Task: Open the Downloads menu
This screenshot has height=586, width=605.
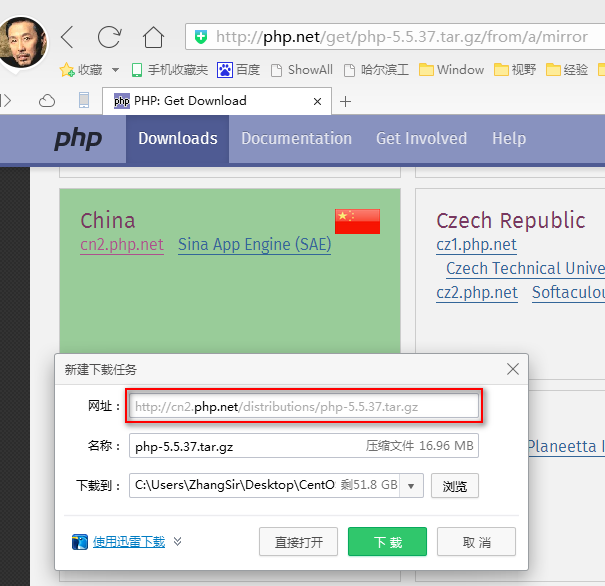Action: (177, 138)
